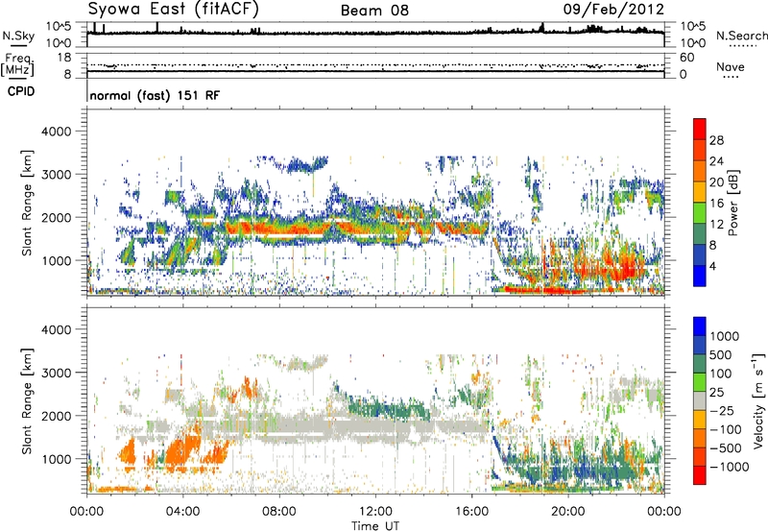
Task: Click 'Slant Range [km]' label of velocity panel
Action: [x=27, y=400]
